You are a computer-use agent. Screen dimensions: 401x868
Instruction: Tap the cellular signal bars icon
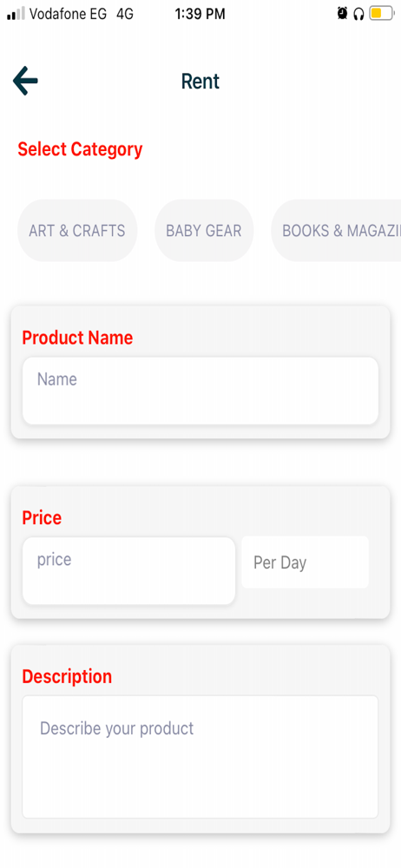tap(16, 15)
